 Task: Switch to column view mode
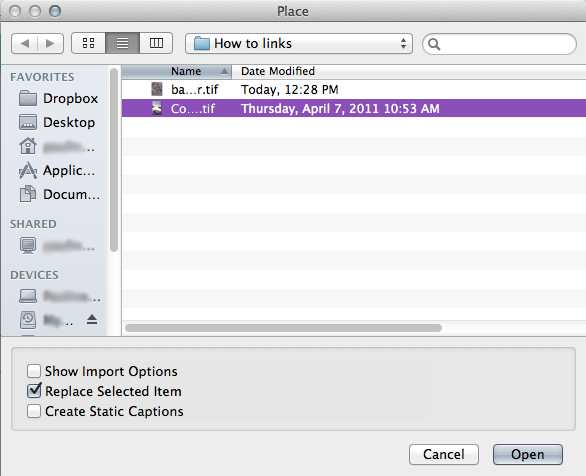point(156,43)
